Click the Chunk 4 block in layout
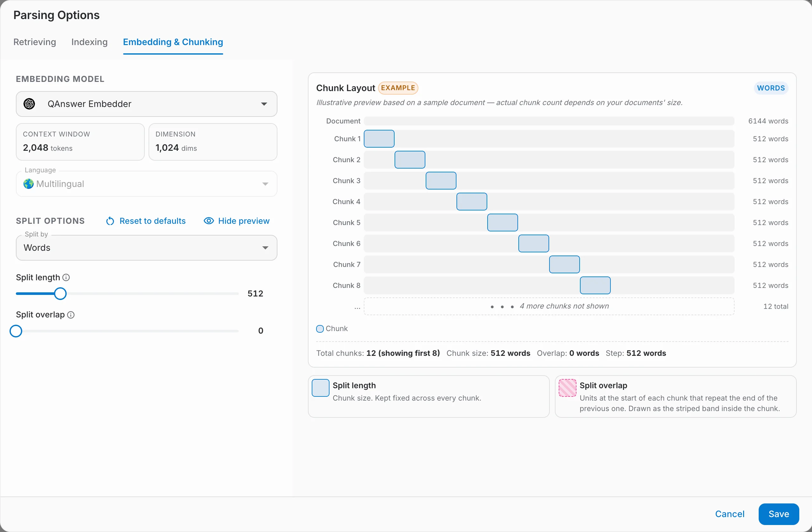The width and height of the screenshot is (812, 532). coord(471,201)
